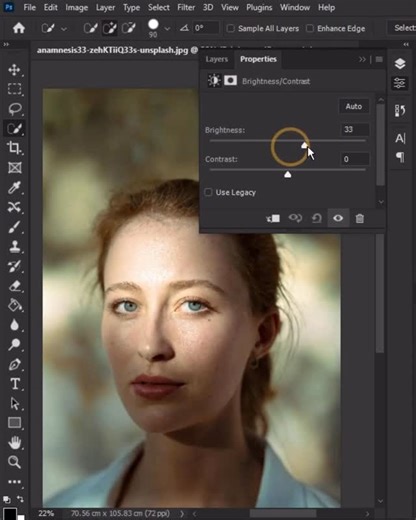Viewport: 416px width, 520px height.
Task: Select the Horizontal Type tool
Action: click(15, 384)
